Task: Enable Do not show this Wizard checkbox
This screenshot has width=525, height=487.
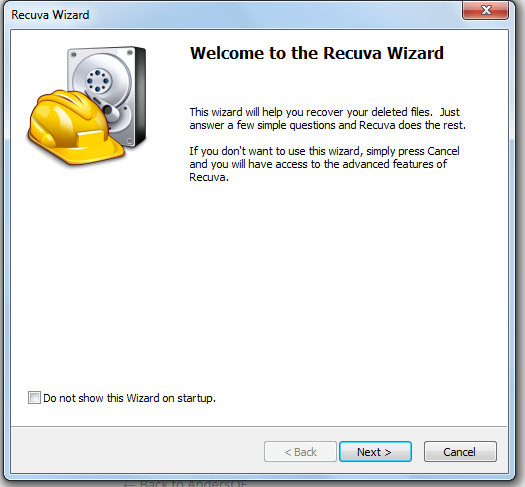Action: pyautogui.click(x=34, y=398)
